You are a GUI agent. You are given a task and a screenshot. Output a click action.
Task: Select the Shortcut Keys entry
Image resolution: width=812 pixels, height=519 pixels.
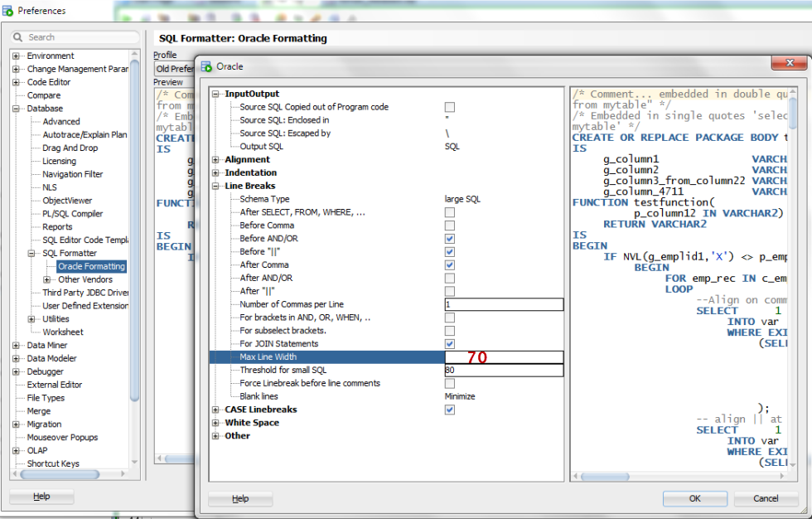coord(53,464)
